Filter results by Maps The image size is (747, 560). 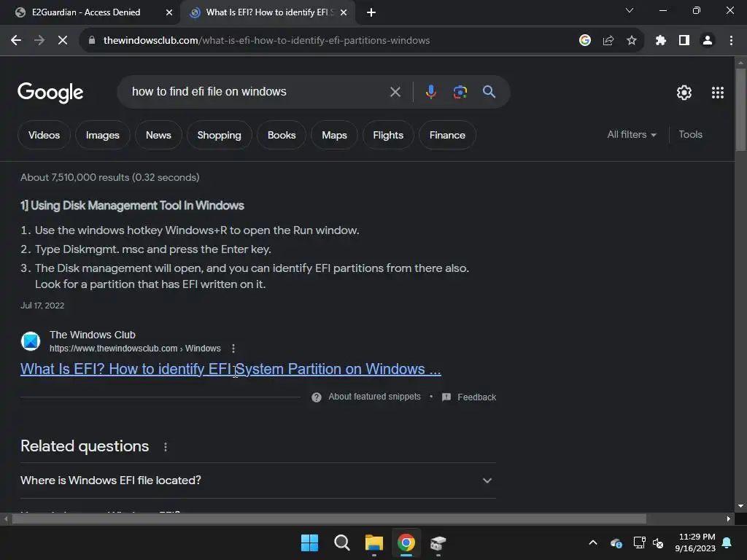(334, 135)
